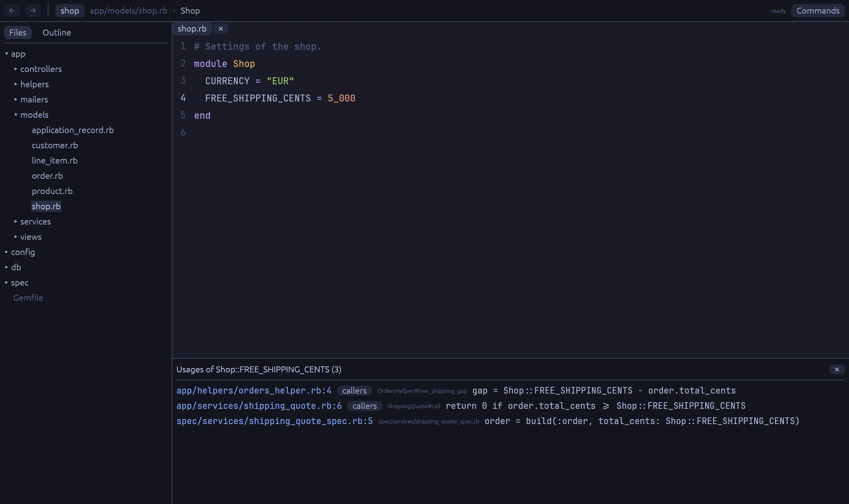Open the Commands palette button
The image size is (849, 504).
pyautogui.click(x=818, y=11)
